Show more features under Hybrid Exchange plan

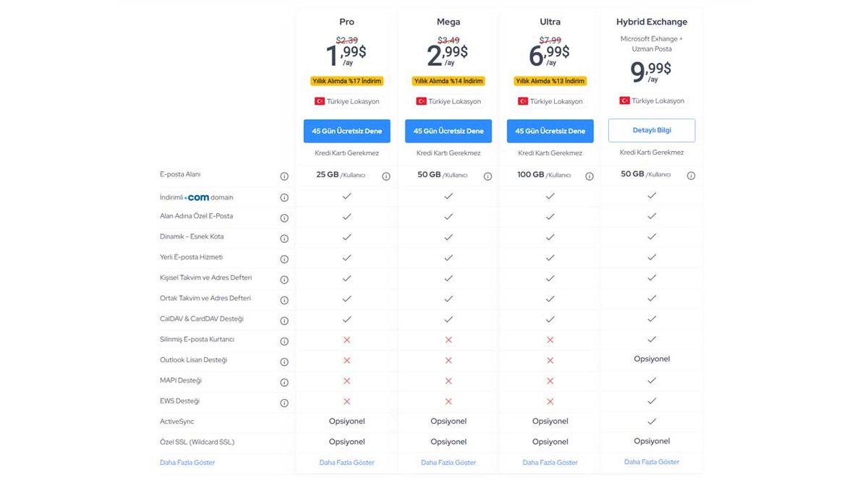[652, 462]
